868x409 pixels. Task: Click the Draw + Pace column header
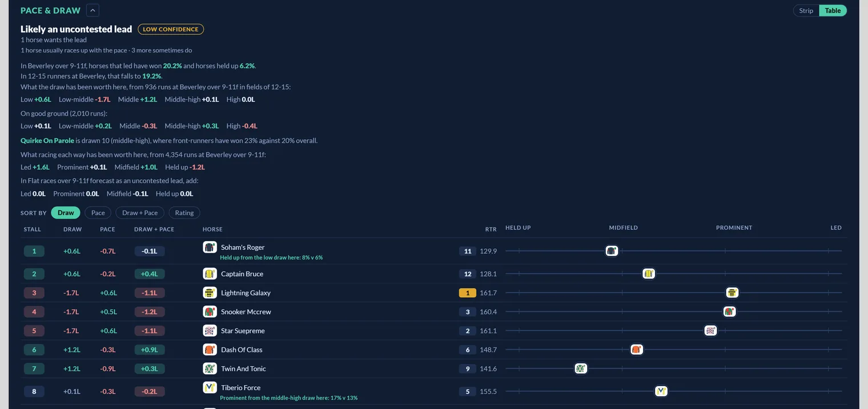(154, 229)
